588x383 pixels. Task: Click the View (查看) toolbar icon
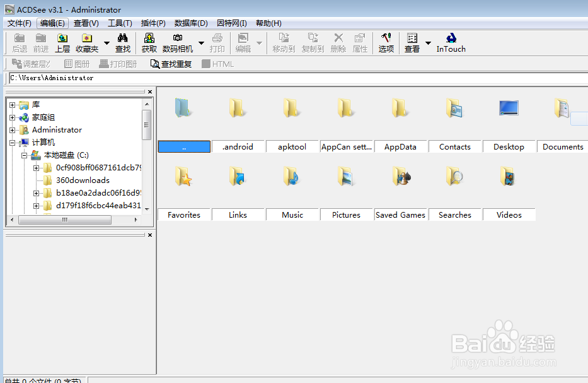click(x=412, y=43)
